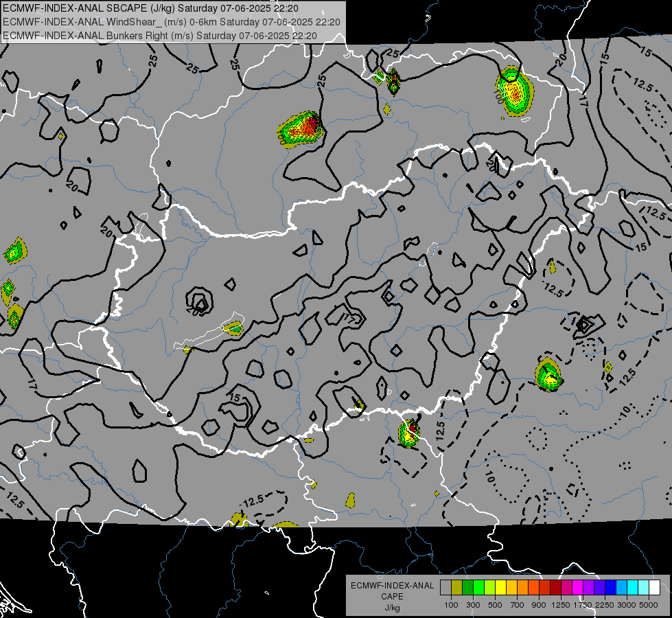Image resolution: width=672 pixels, height=618 pixels.
Task: Click the pure blue swatch in CAPE legend
Action: (x=611, y=588)
